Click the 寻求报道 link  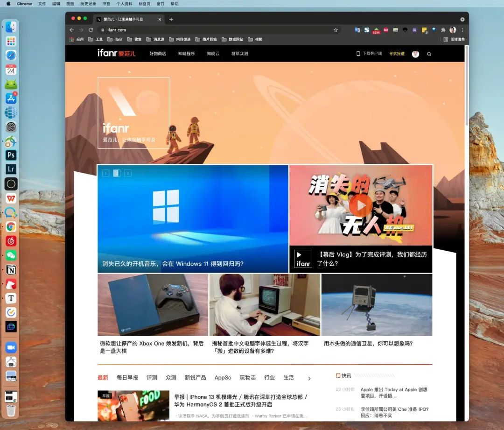[x=397, y=54]
